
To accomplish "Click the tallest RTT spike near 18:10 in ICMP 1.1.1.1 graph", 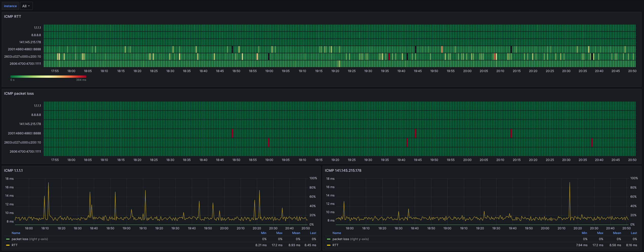I will [x=48, y=183].
